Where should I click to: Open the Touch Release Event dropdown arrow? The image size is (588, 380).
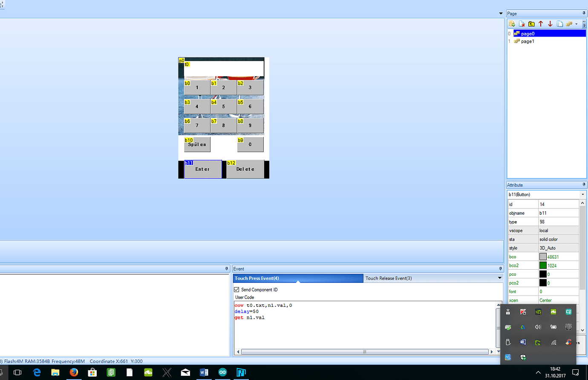pyautogui.click(x=499, y=278)
